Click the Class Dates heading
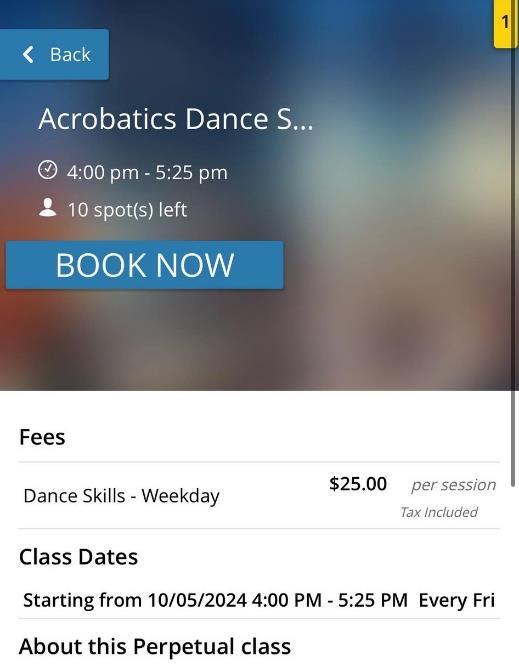Screen dimensions: 519x667 tap(78, 556)
